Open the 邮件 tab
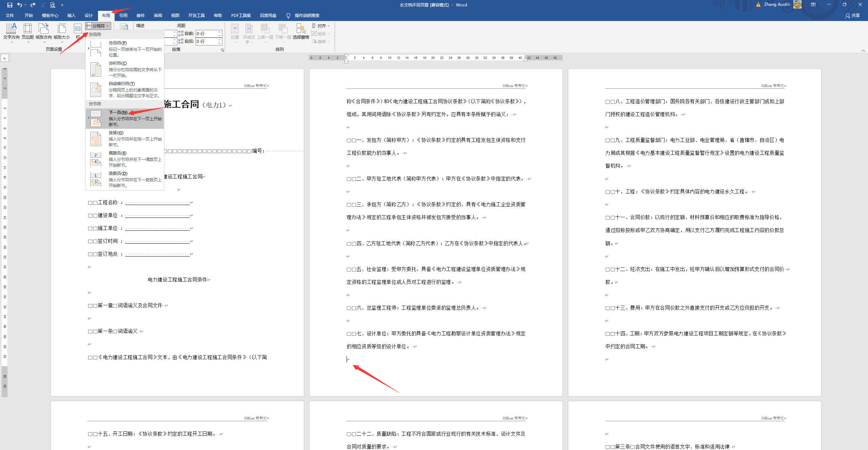 (140, 15)
